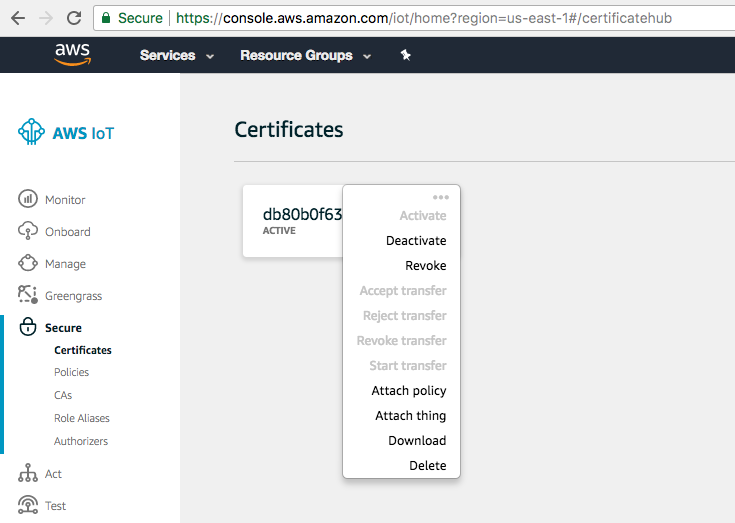Open the Resource Groups dropdown
735x523 pixels.
[306, 55]
